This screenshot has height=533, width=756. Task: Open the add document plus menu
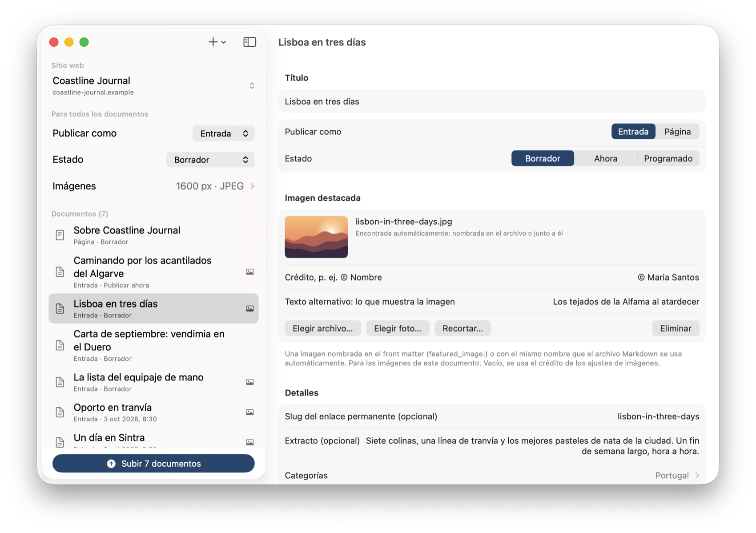(217, 42)
